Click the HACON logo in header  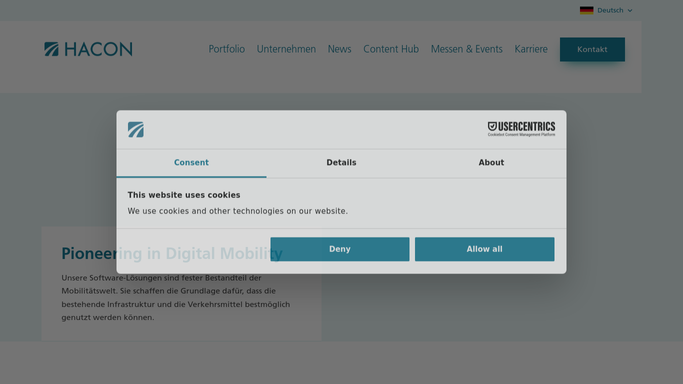tap(88, 49)
